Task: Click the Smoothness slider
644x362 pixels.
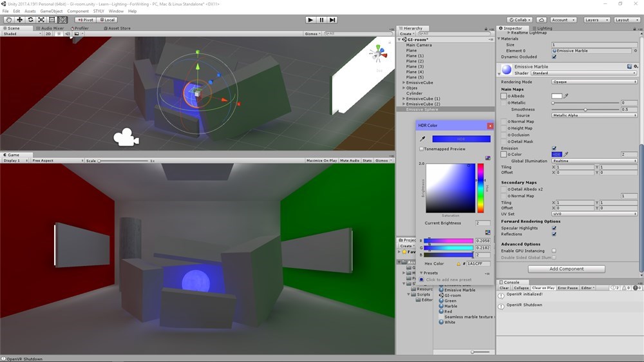Action: [585, 110]
